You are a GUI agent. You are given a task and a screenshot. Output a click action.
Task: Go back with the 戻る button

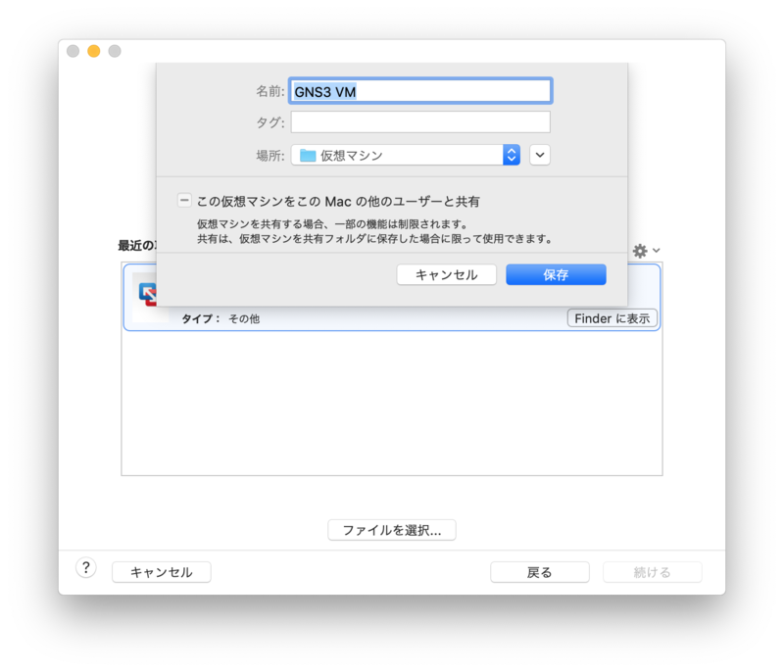[x=540, y=572]
